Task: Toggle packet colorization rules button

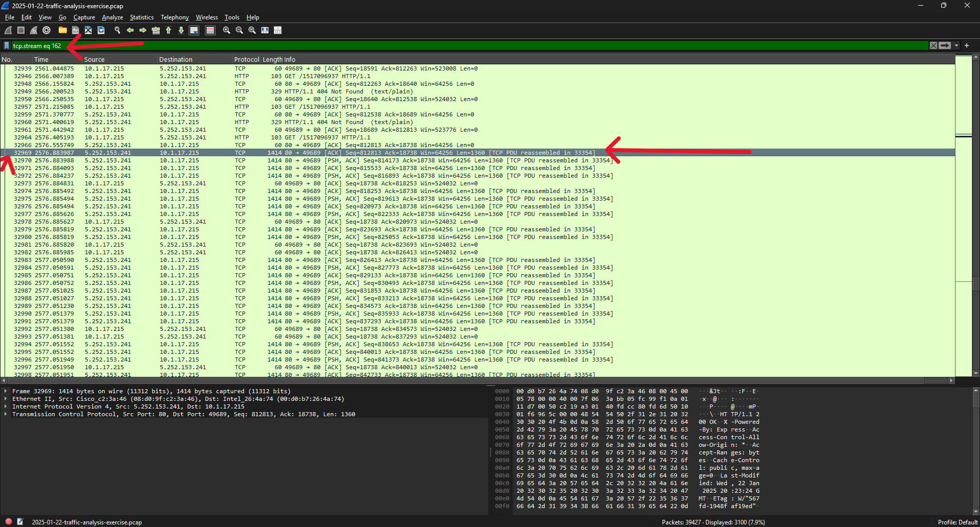Action: pos(210,31)
